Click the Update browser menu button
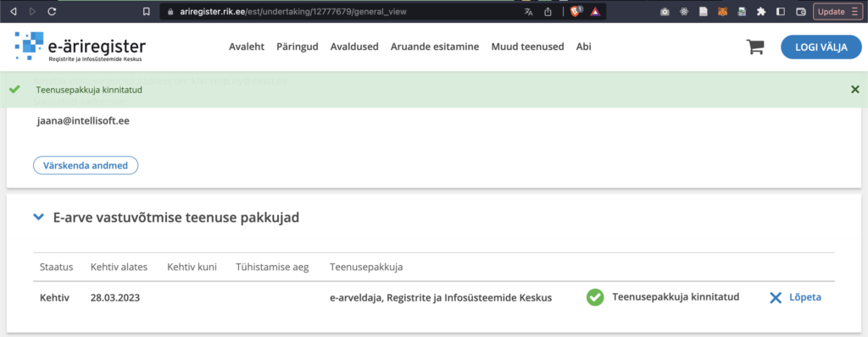The width and height of the screenshot is (868, 337). pyautogui.click(x=838, y=11)
